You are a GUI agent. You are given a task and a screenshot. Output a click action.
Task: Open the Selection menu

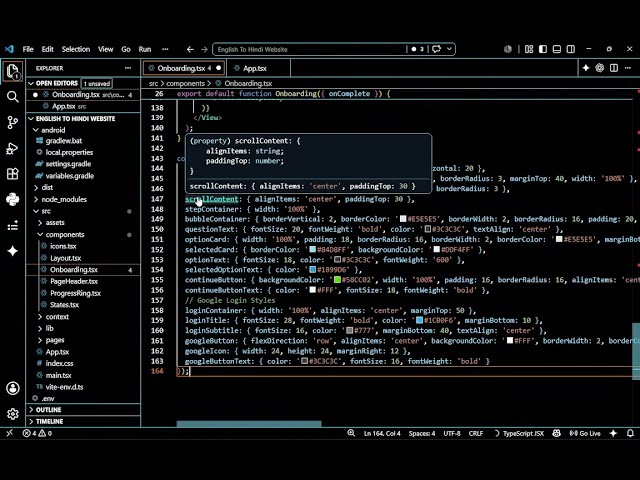click(x=76, y=49)
